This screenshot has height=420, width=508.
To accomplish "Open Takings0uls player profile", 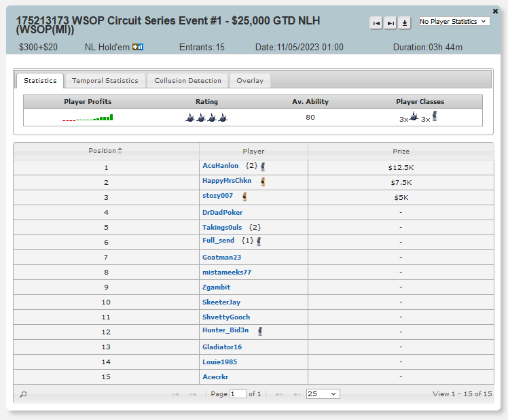I will click(x=222, y=228).
